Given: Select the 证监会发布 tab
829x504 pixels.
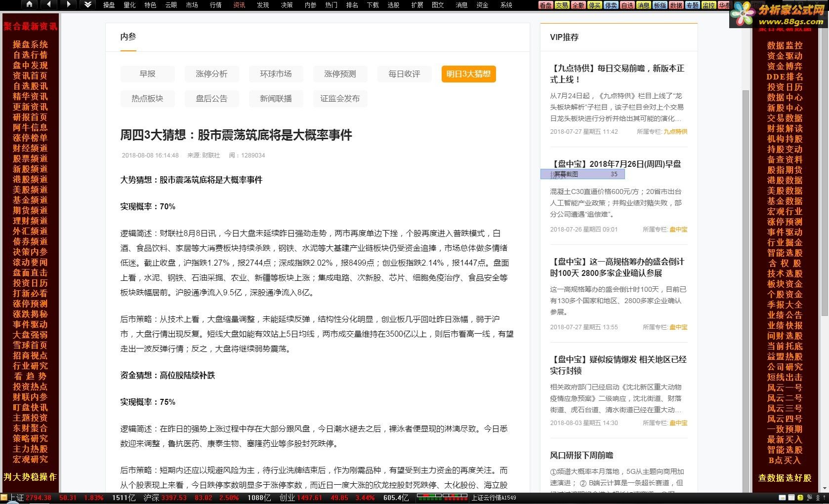Looking at the screenshot, I should tap(340, 99).
